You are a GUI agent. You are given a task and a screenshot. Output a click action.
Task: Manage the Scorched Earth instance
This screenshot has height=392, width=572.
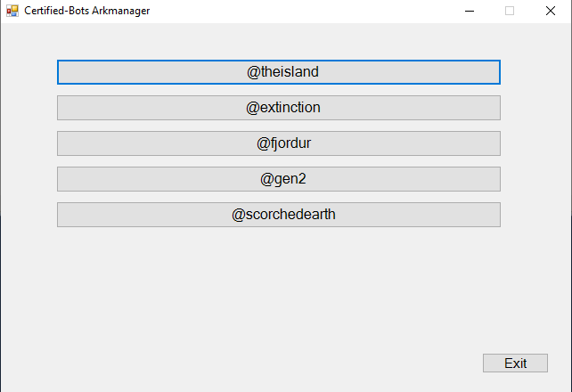279,215
